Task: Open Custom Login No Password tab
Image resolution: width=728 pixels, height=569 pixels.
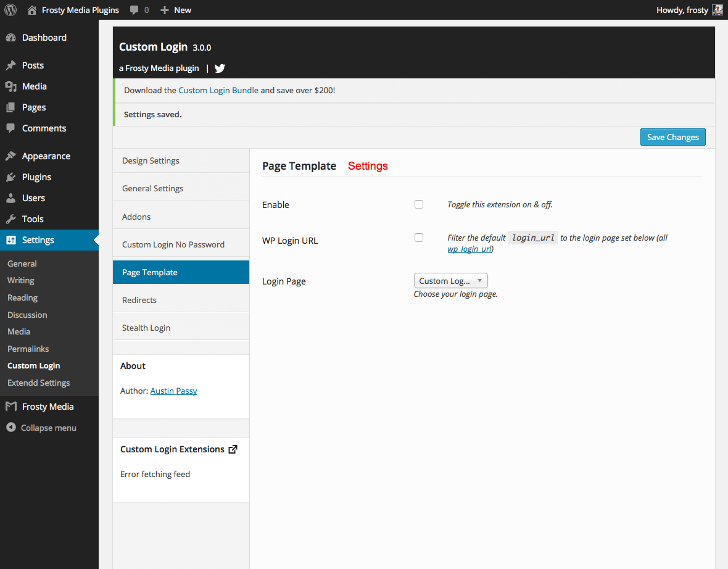Action: pos(181,245)
